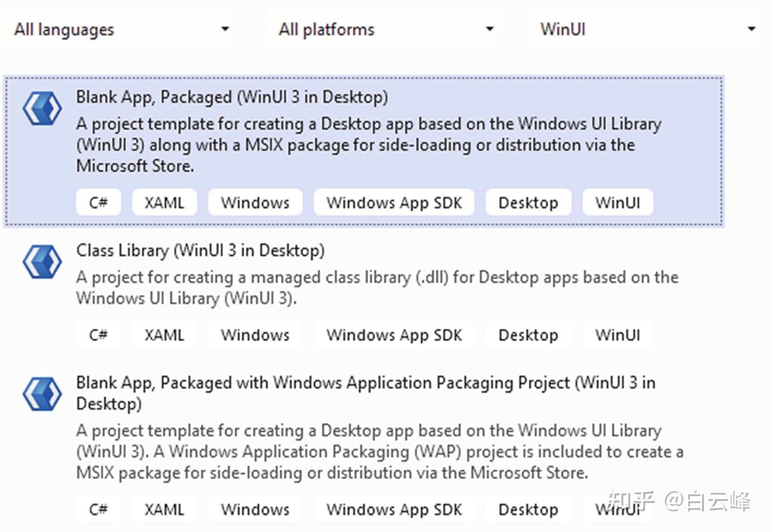Select the Packaged with Windows Application Packaging Project title
Viewport: 770px width, 532px height.
point(365,383)
